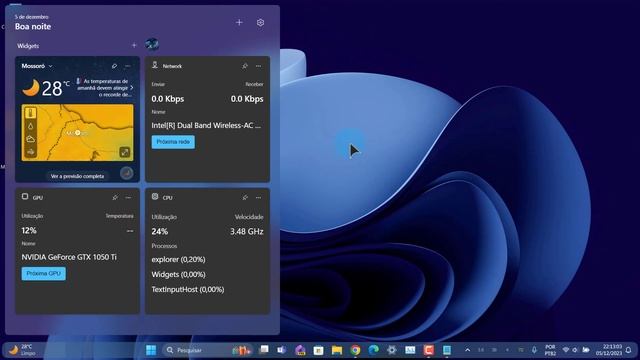
Task: Select the TextInputHost (0,00%) process
Action: click(188, 290)
